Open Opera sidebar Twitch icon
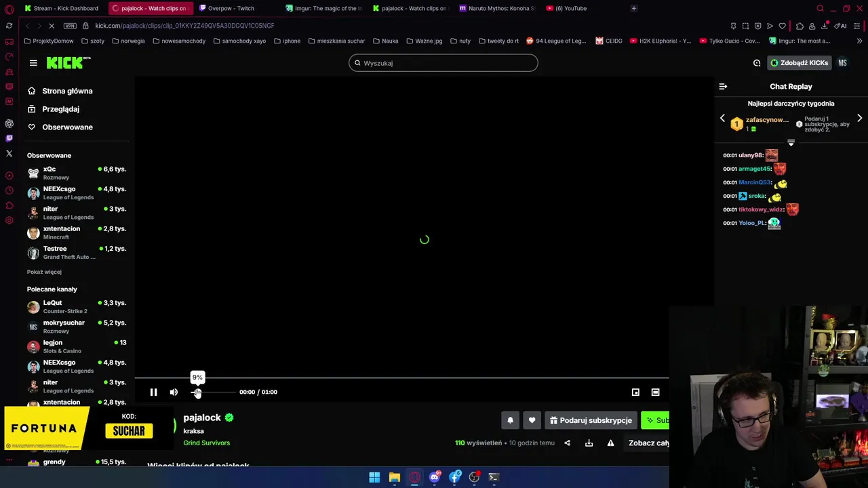The width and height of the screenshot is (868, 488). coord(9,138)
